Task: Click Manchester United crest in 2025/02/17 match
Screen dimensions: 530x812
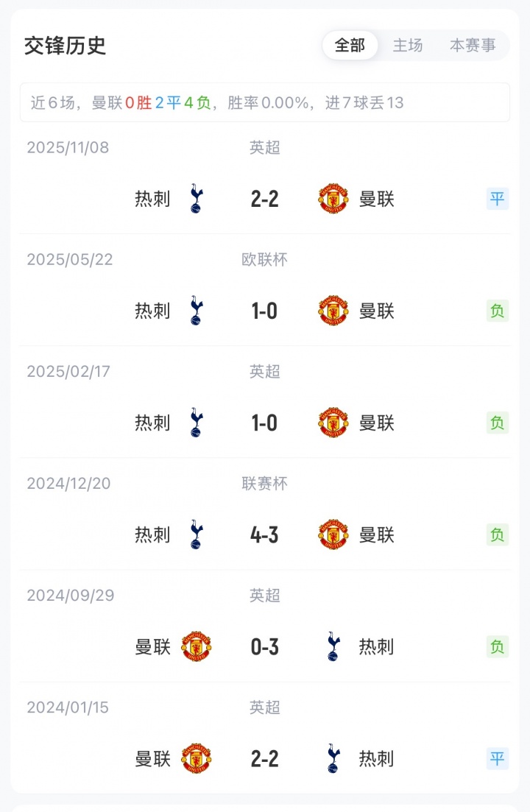Action: coord(333,423)
